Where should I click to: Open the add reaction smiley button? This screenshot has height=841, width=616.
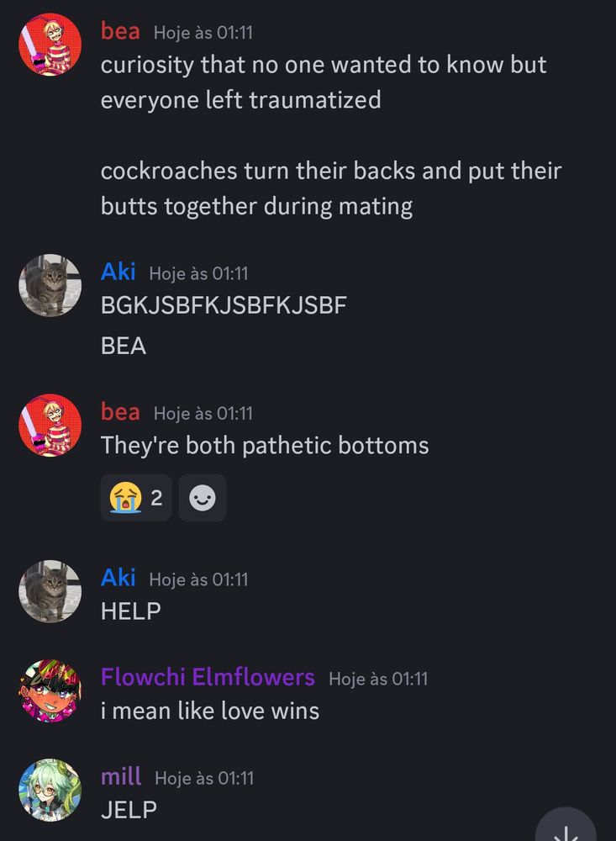(x=203, y=498)
